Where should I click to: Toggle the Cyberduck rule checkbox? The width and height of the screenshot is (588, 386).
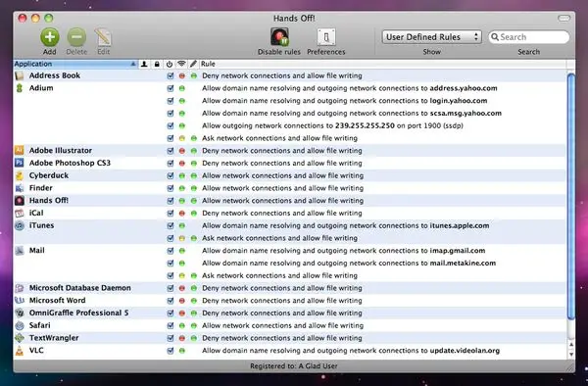(x=171, y=175)
